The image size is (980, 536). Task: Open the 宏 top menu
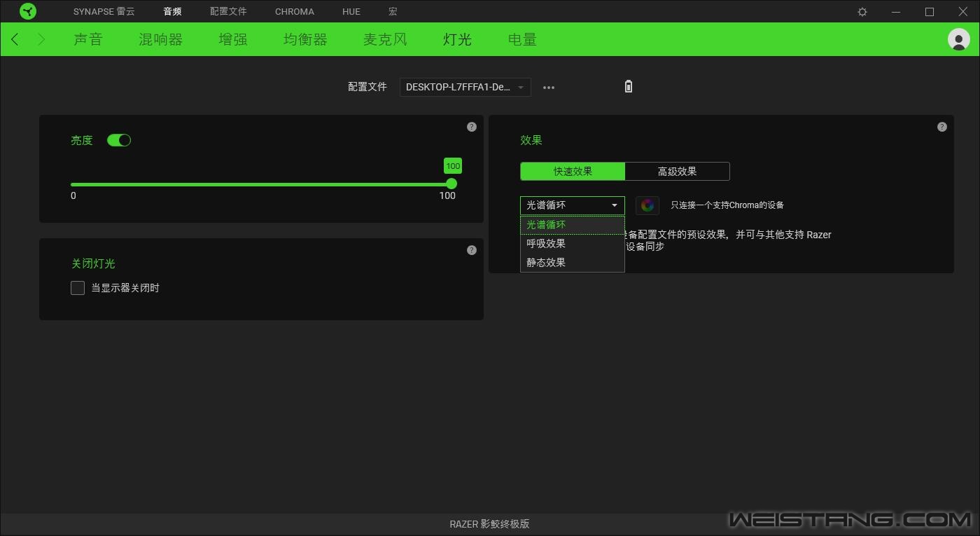coord(393,12)
